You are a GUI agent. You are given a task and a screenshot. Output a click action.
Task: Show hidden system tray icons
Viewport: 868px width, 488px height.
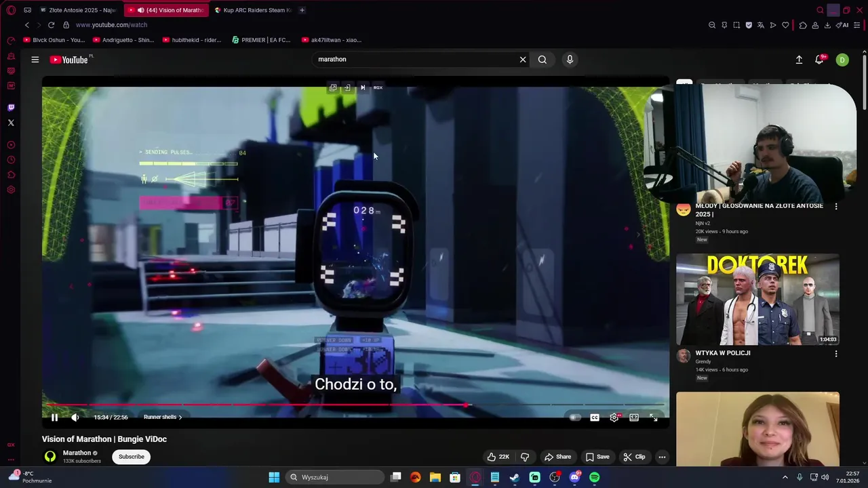(785, 477)
